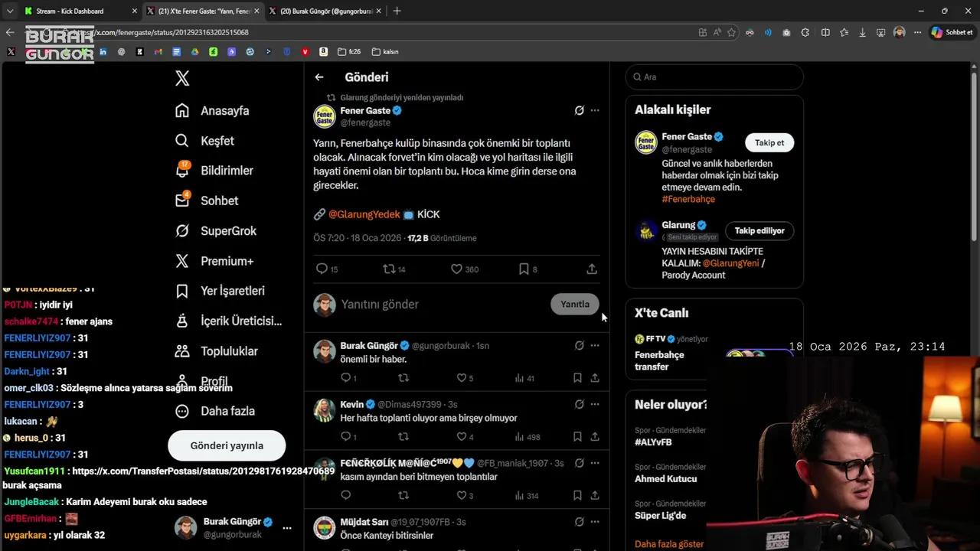
Task: Expand Daha fazla sidebar menu
Action: click(x=215, y=411)
